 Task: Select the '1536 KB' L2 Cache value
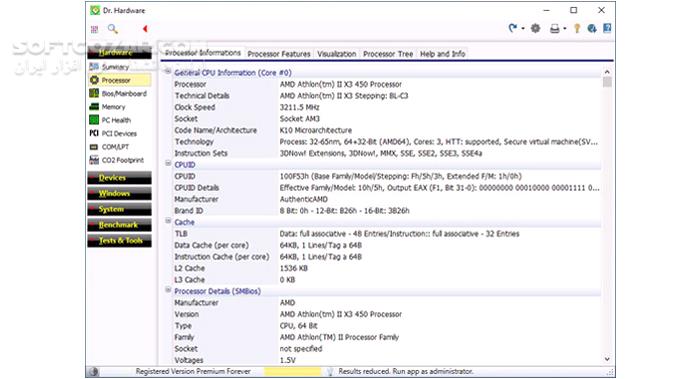[294, 269]
